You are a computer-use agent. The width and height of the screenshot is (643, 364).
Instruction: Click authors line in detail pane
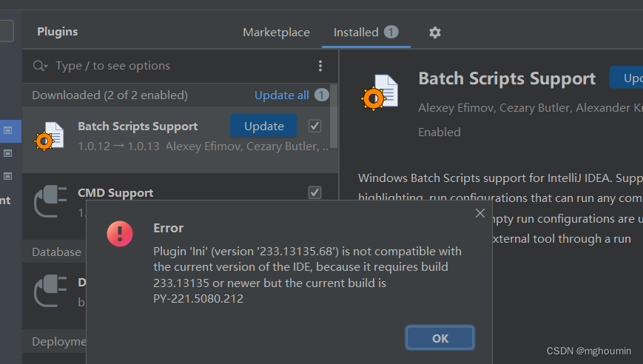click(531, 108)
